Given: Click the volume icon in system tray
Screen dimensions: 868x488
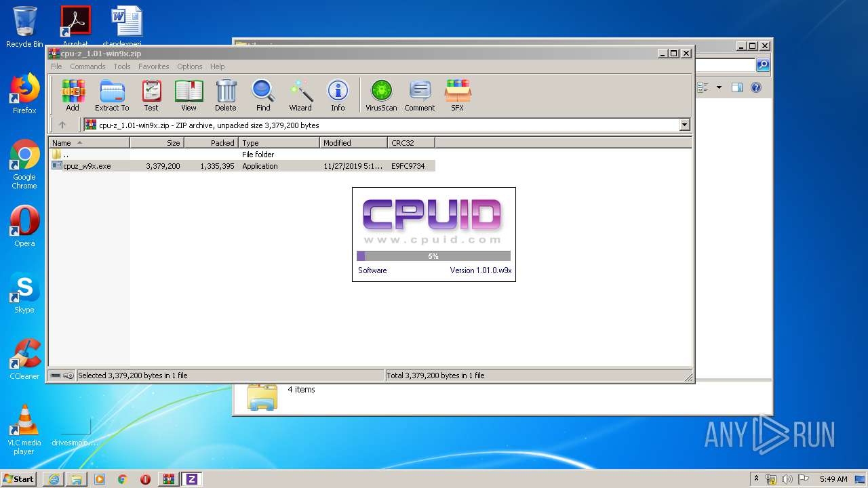Looking at the screenshot, I should pyautogui.click(x=787, y=479).
